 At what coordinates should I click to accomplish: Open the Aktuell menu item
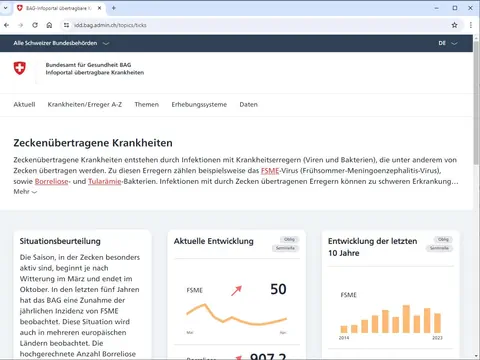point(24,104)
